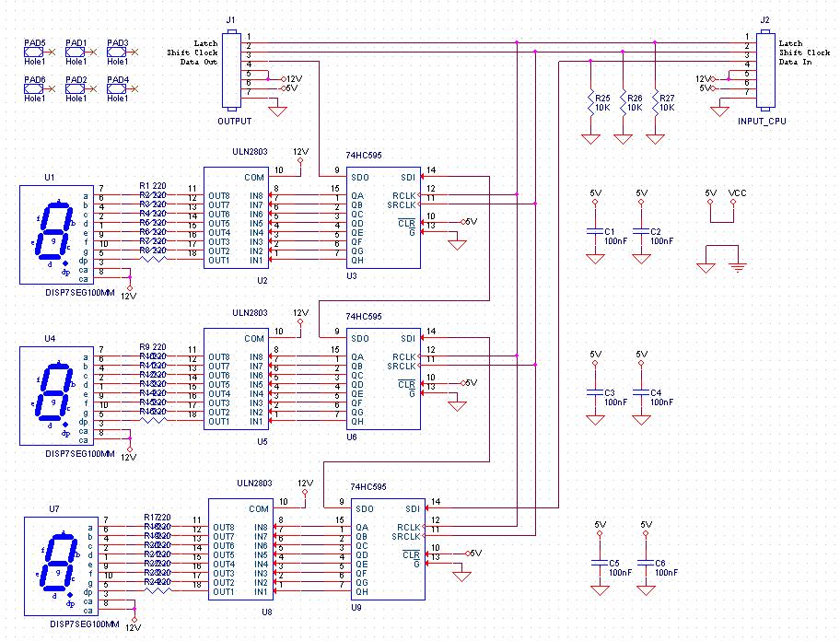Select ground symbol below resistor R27
This screenshot has width=840, height=641.
point(655,139)
